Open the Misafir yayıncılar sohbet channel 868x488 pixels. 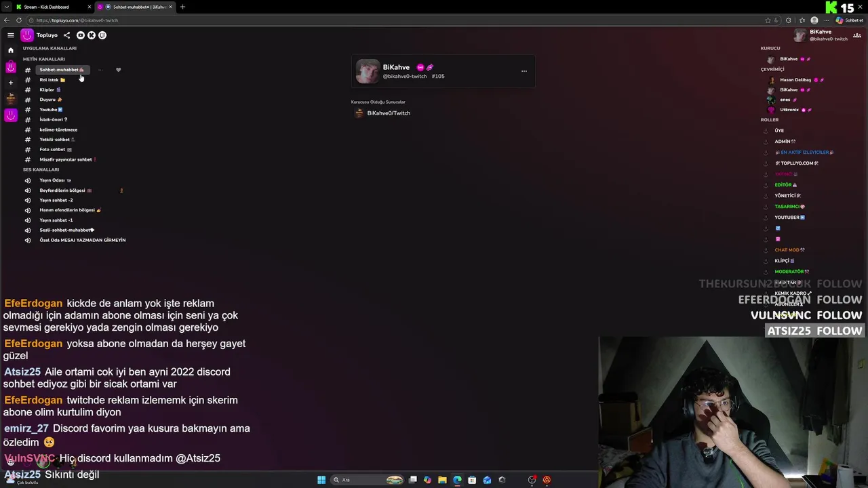point(67,159)
